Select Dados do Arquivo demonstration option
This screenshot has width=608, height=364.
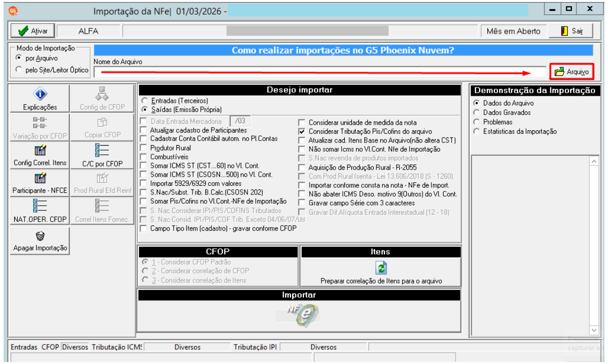pos(476,103)
